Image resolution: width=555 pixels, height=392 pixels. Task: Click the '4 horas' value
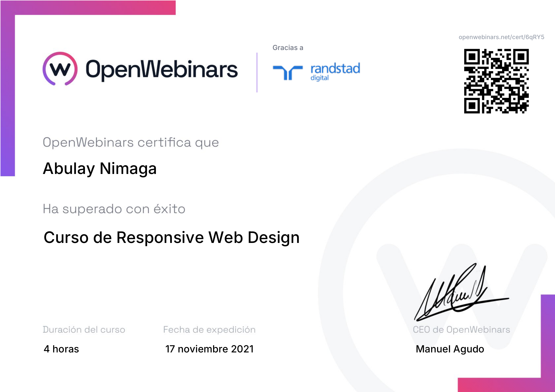(61, 349)
